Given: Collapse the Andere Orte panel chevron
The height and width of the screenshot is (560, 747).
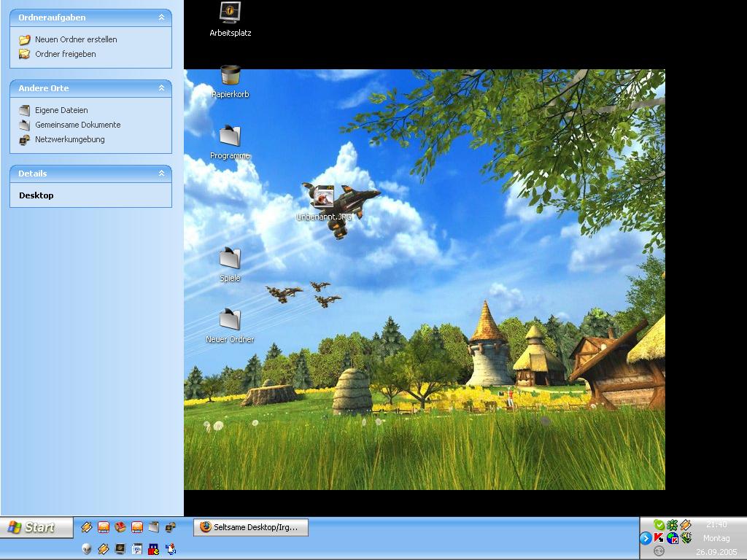Looking at the screenshot, I should coord(161,88).
